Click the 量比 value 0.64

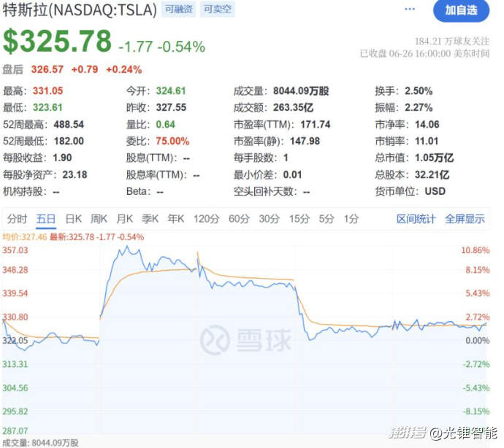click(x=166, y=125)
